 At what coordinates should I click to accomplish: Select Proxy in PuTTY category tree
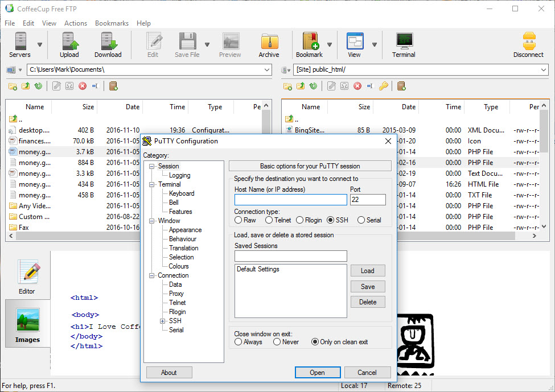176,294
